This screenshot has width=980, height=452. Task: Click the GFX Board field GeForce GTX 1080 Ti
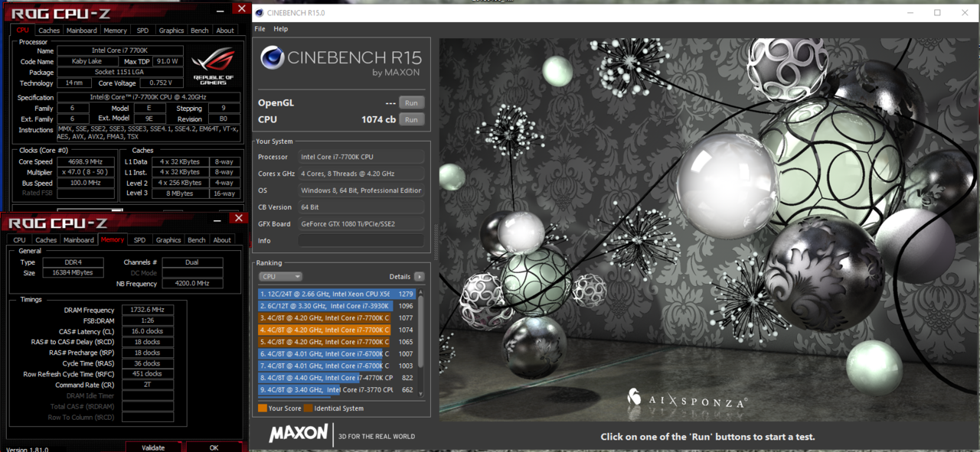coord(361,224)
